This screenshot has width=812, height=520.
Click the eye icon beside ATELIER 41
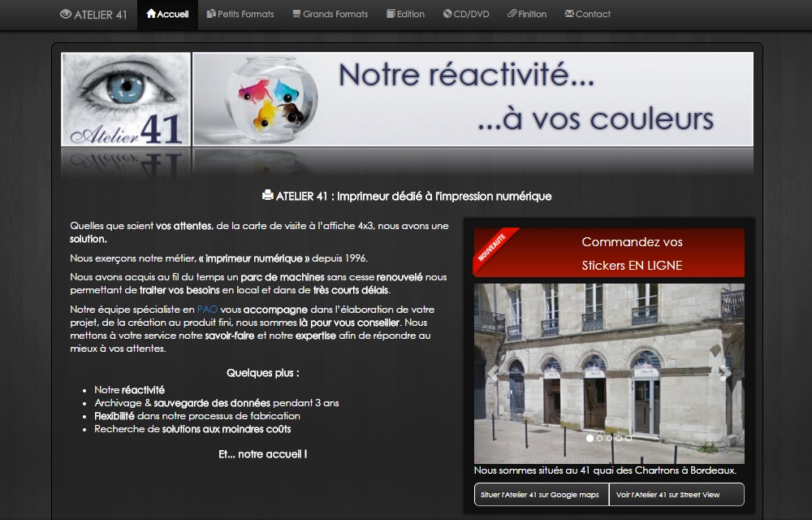tap(66, 14)
